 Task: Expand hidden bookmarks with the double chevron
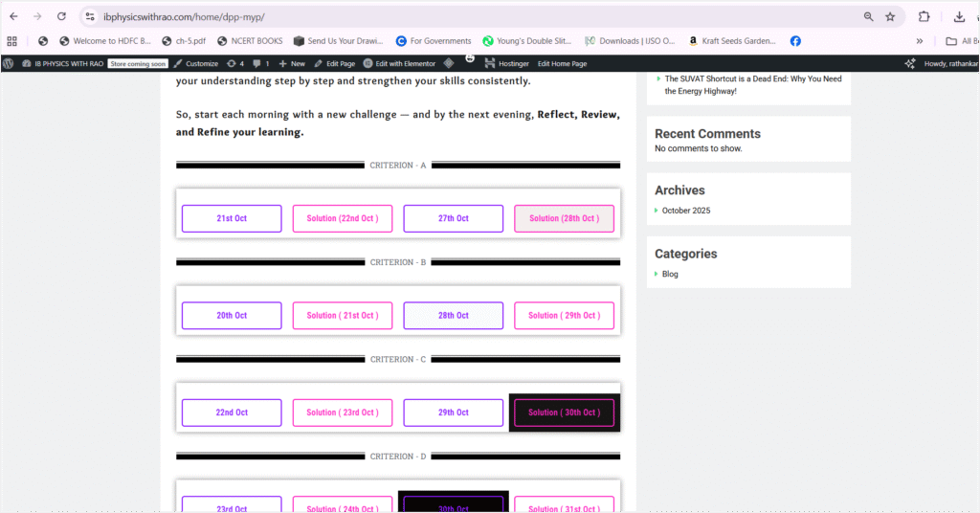(x=920, y=41)
